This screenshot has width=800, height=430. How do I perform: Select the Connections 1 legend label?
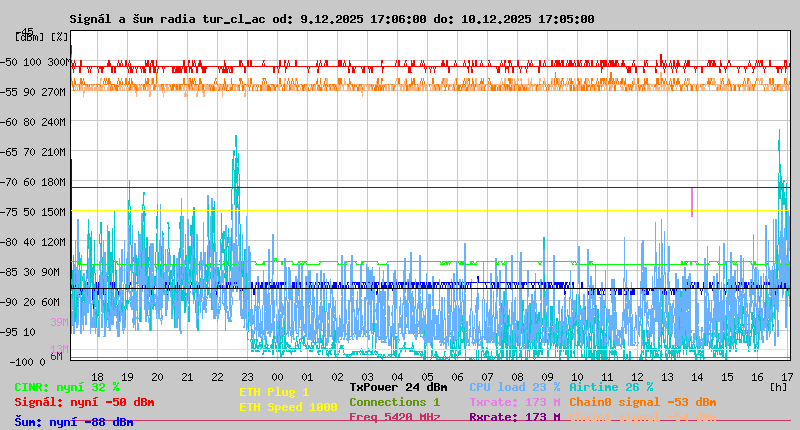(394, 402)
